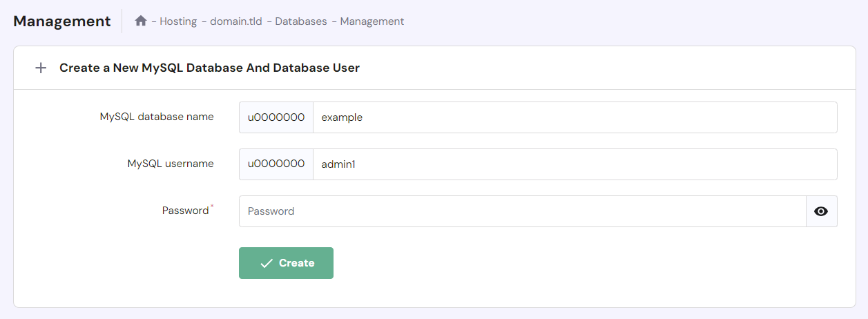Click the red required asterisk by Password

point(212,206)
